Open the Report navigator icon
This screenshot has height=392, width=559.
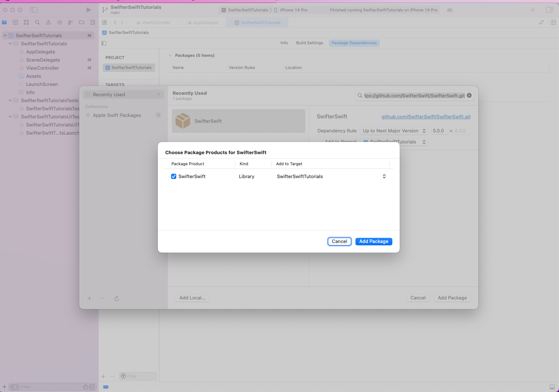point(93,22)
